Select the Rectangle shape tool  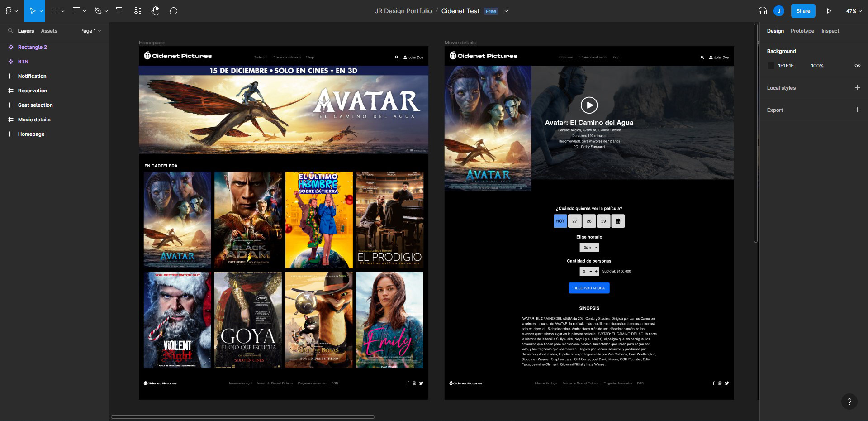pyautogui.click(x=76, y=11)
